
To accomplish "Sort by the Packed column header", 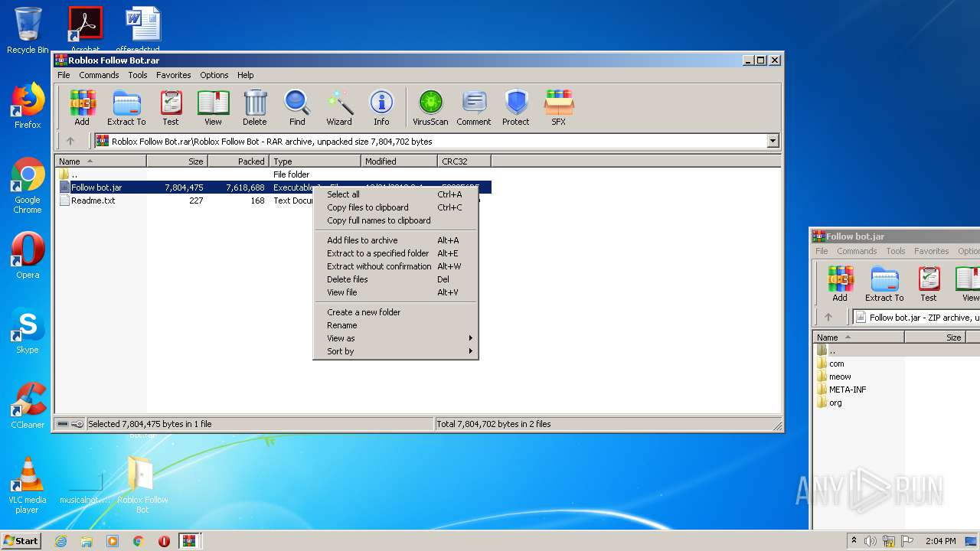I will pos(238,161).
